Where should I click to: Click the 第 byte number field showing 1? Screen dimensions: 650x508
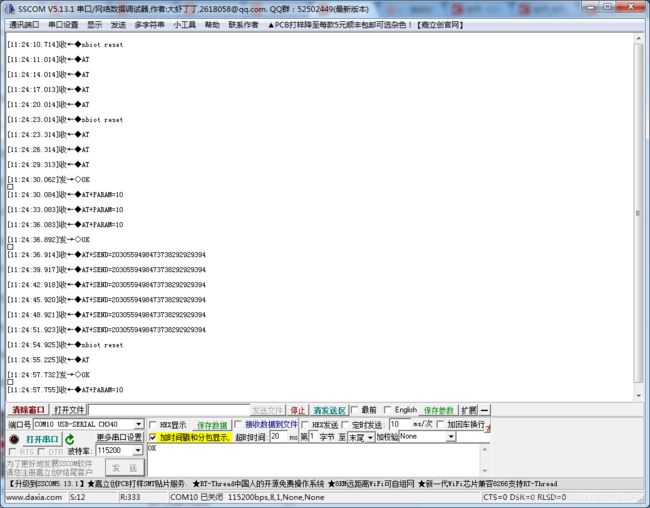(313, 437)
